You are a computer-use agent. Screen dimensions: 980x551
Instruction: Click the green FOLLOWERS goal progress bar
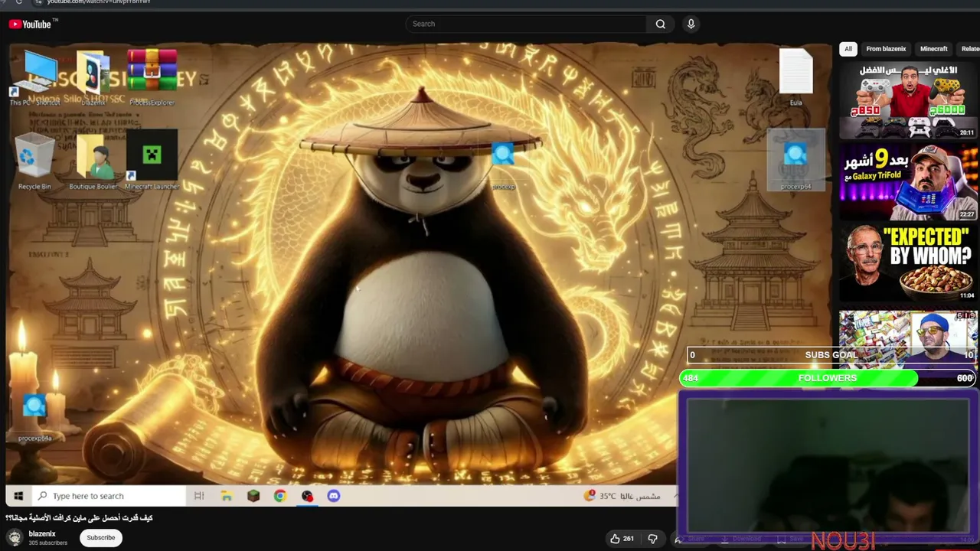pos(828,378)
